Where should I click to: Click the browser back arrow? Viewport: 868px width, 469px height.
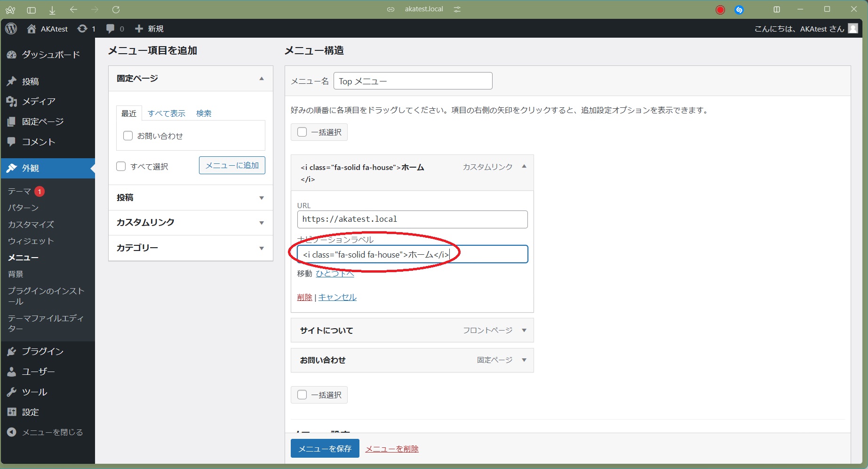[73, 9]
